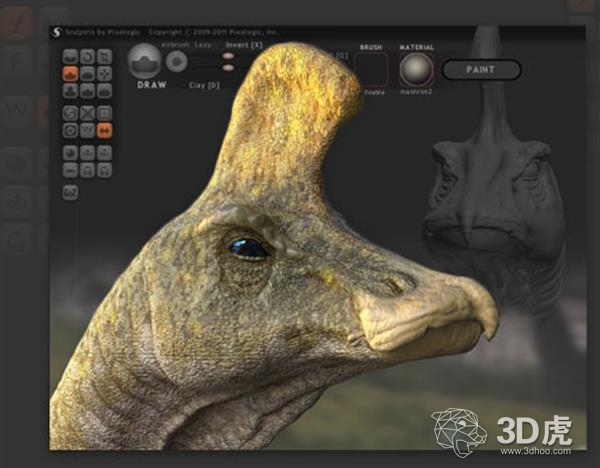Toggle Invert [X] option
Image resolution: width=600 pixels, height=468 pixels.
click(x=244, y=45)
